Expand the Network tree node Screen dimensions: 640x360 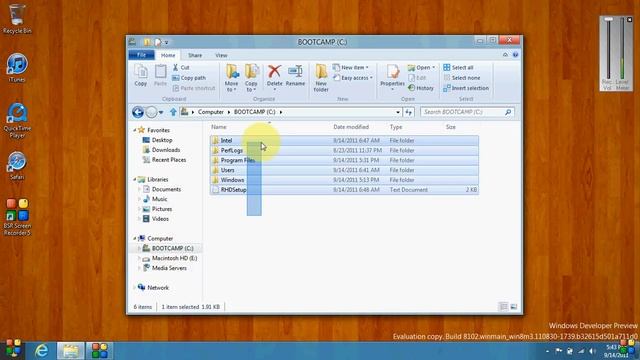135,288
